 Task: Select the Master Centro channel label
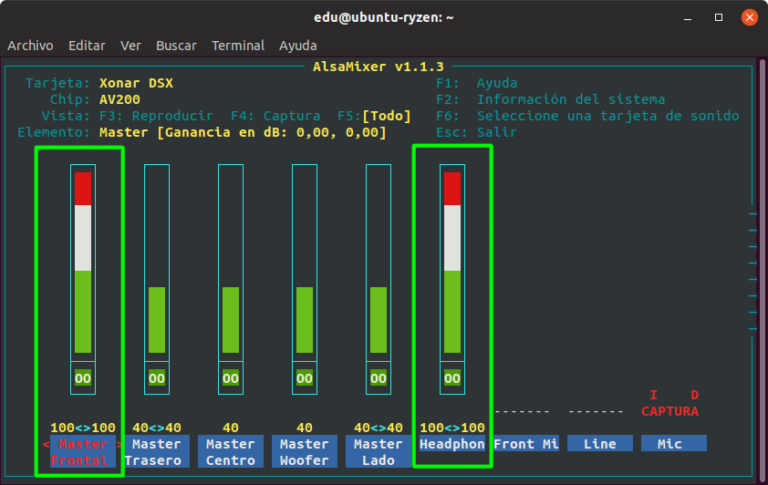pyautogui.click(x=231, y=452)
